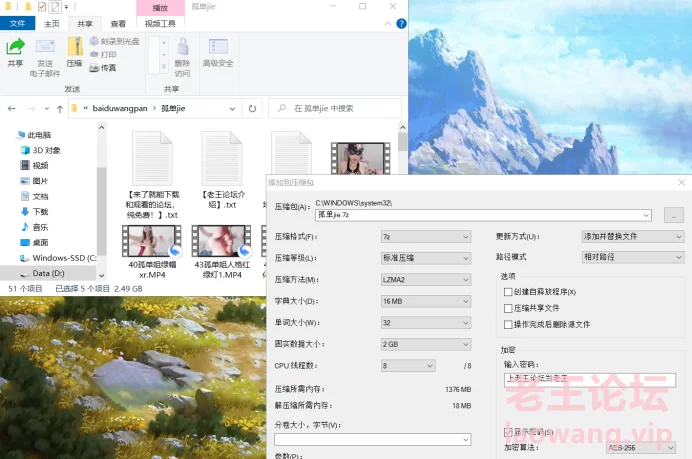Toggle the create self-extracting (创建自释放程序) checkbox

[508, 292]
